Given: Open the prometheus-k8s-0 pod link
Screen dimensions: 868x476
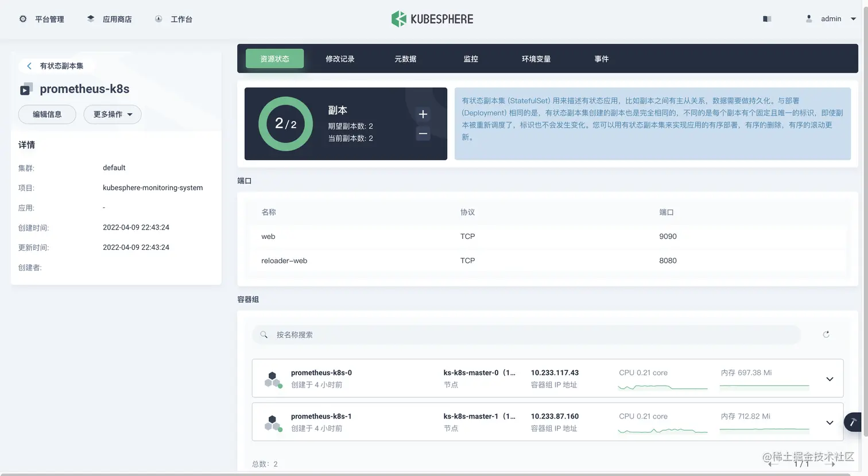Looking at the screenshot, I should (x=321, y=373).
